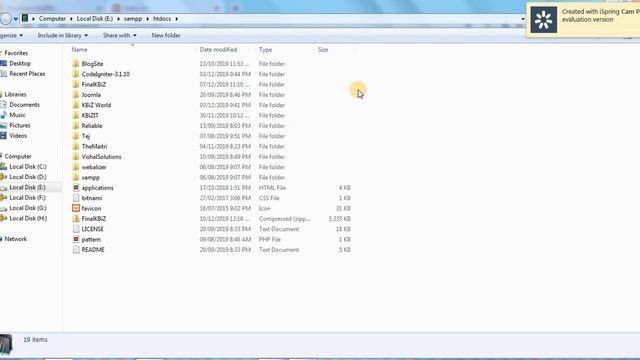The width and height of the screenshot is (640, 360).
Task: Click the '17/10/2018 1:51 PM' date
Action: (225, 188)
